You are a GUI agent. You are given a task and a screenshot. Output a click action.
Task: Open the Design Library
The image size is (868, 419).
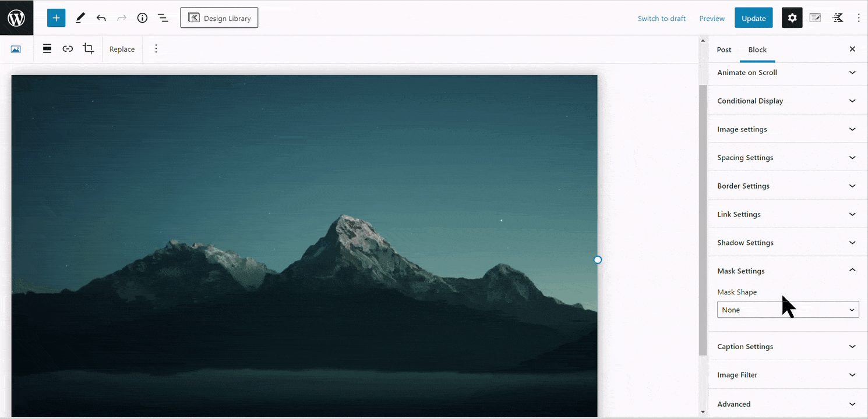tap(219, 18)
